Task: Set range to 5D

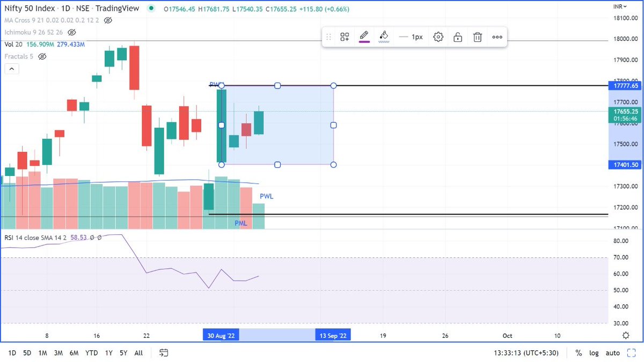Action: tap(27, 353)
